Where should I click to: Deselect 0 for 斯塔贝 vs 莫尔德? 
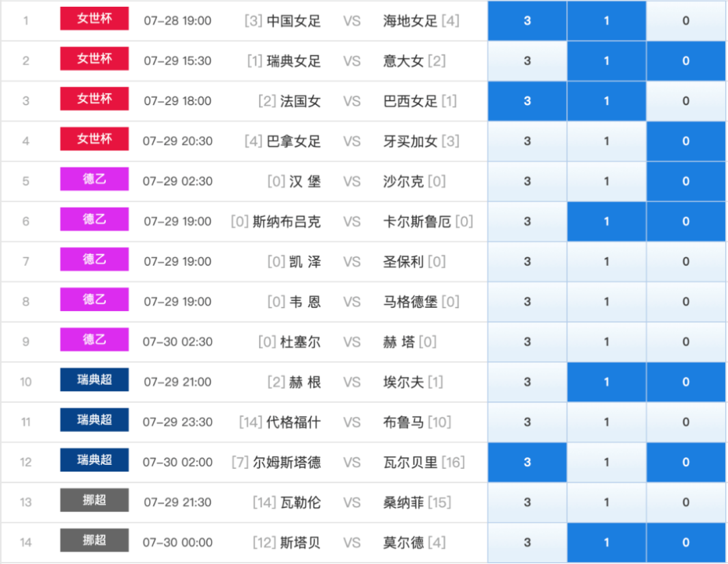(686, 543)
